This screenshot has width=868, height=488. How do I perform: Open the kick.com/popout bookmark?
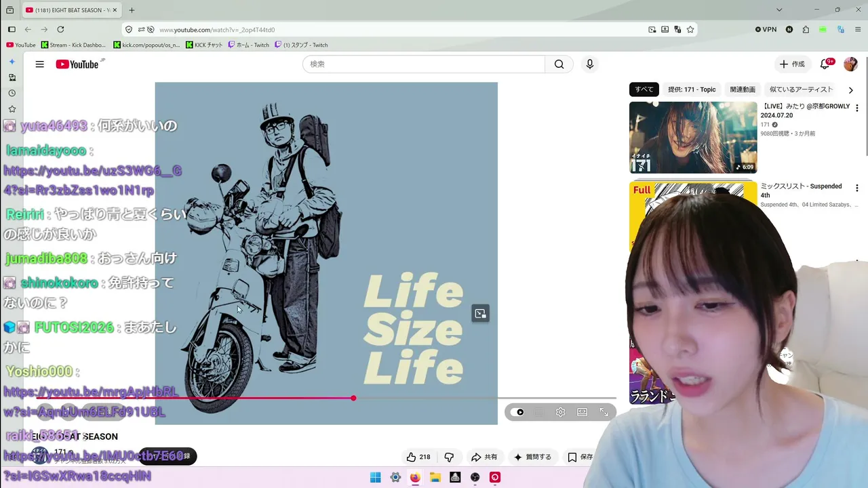click(x=146, y=45)
